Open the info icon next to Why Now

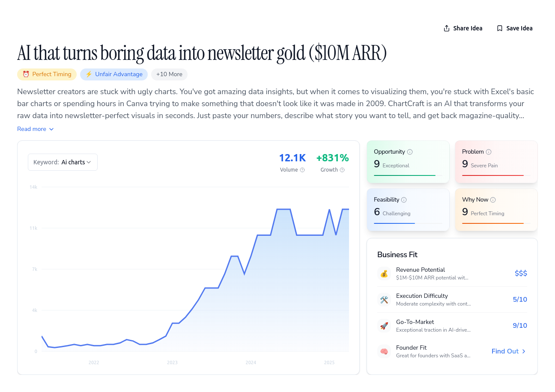[x=493, y=200]
